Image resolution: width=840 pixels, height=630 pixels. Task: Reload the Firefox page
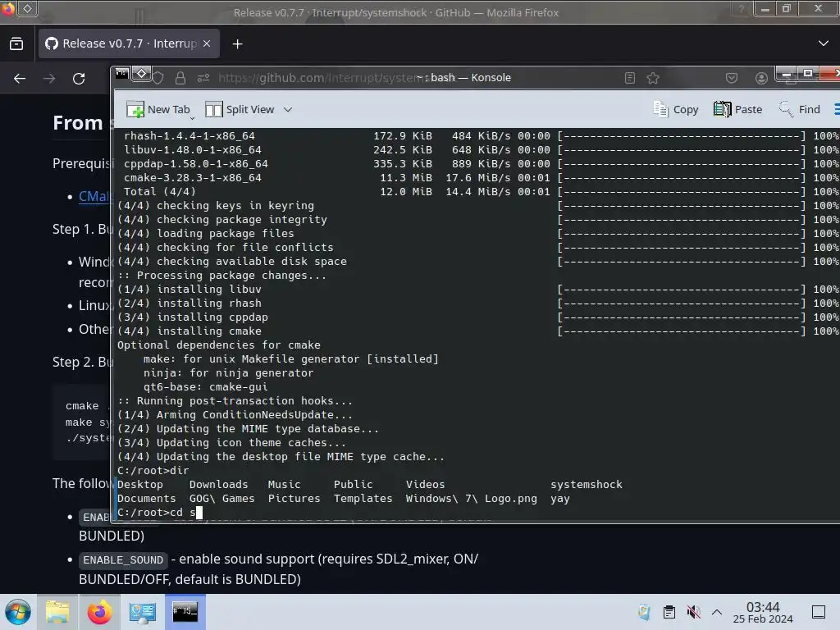click(x=79, y=79)
